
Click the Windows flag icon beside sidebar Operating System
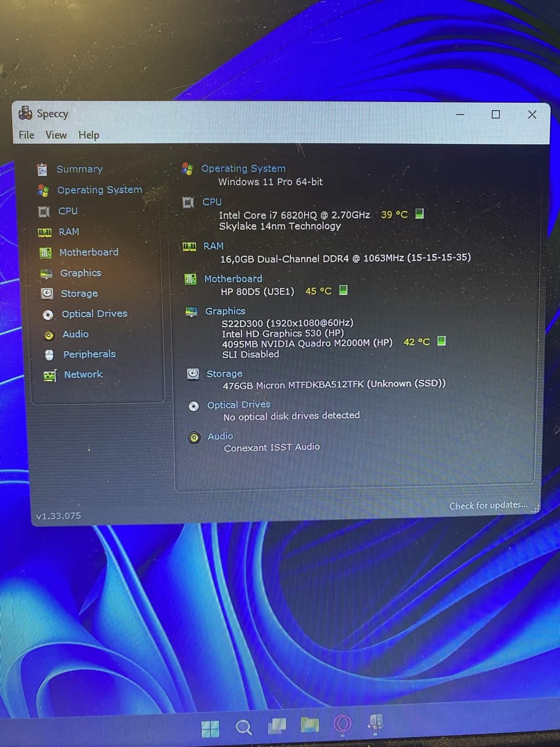(43, 190)
